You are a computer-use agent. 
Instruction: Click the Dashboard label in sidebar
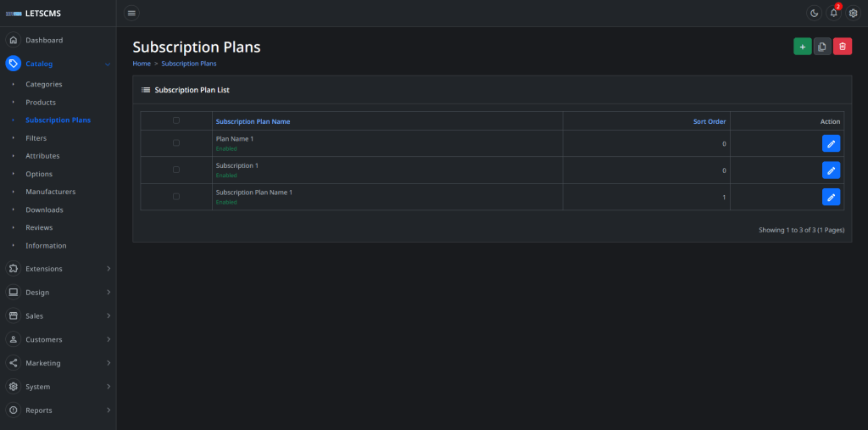[x=44, y=40]
